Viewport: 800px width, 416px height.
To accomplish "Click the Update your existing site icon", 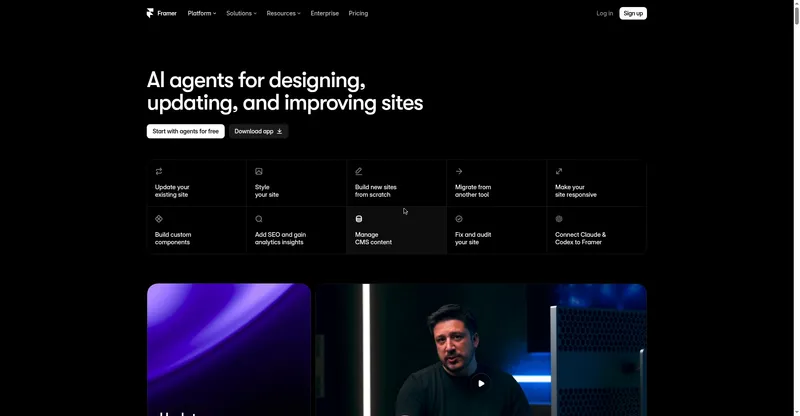I will (x=159, y=172).
